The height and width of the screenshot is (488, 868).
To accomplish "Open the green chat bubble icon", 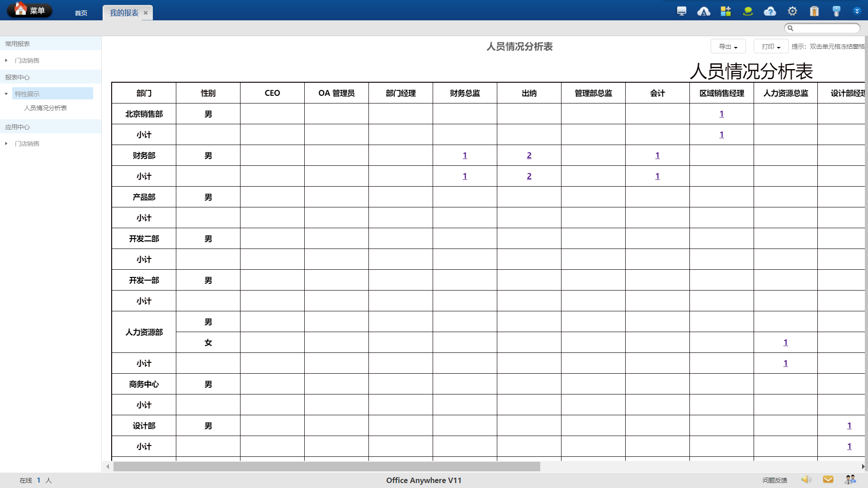I will tap(748, 11).
